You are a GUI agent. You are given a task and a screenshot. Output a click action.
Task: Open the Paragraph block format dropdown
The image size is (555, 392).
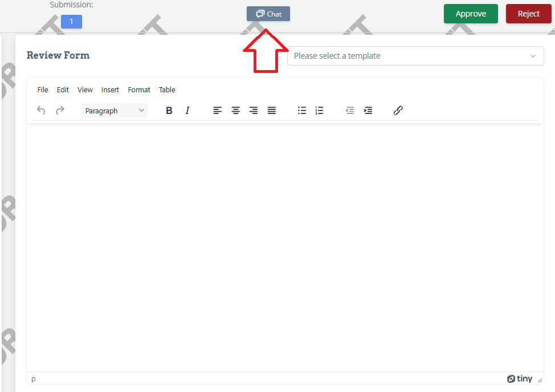(x=114, y=111)
